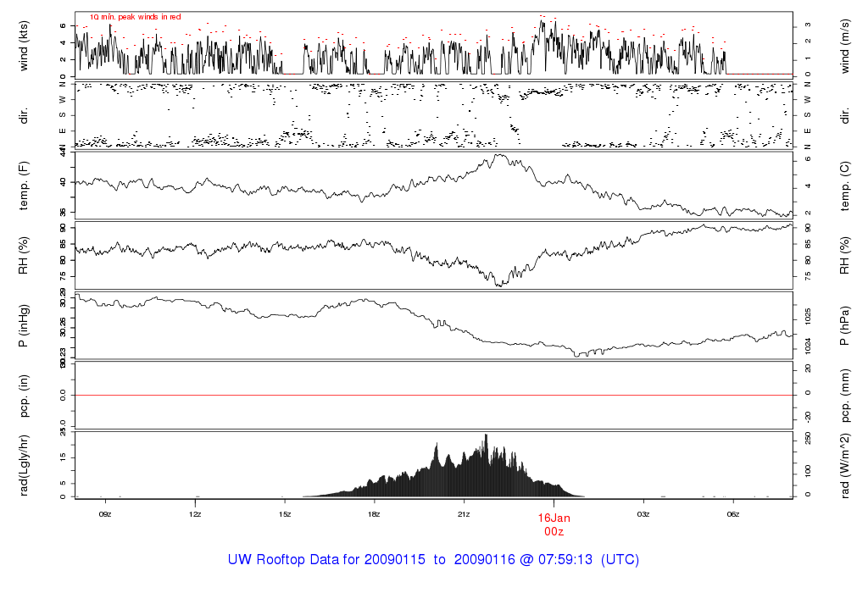Click the "21z" time tick label

pos(464,514)
